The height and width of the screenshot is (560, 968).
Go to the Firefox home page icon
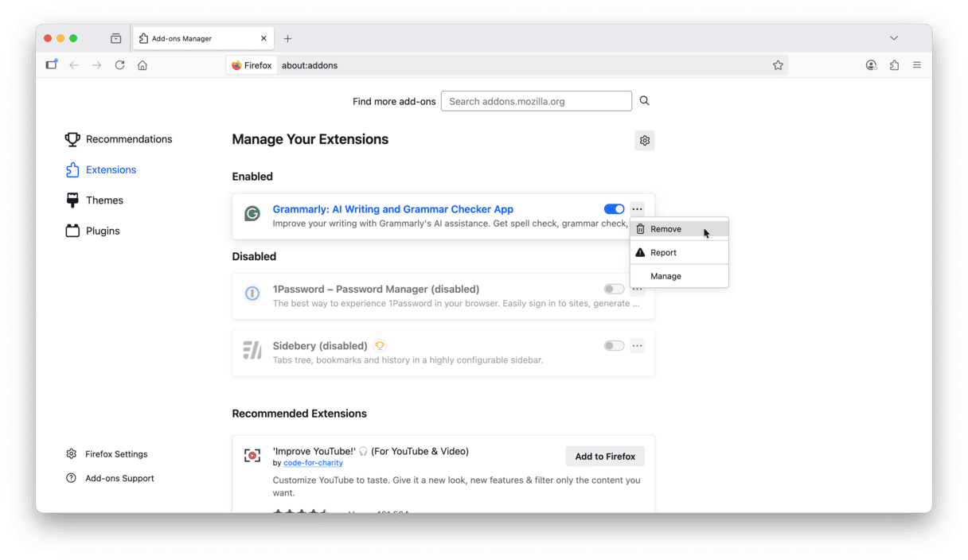click(142, 65)
